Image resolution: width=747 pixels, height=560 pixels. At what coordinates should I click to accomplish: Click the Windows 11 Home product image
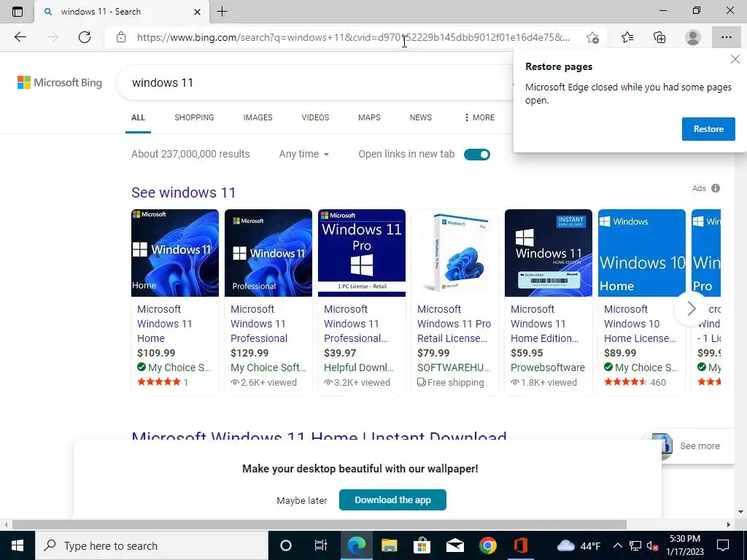[175, 253]
